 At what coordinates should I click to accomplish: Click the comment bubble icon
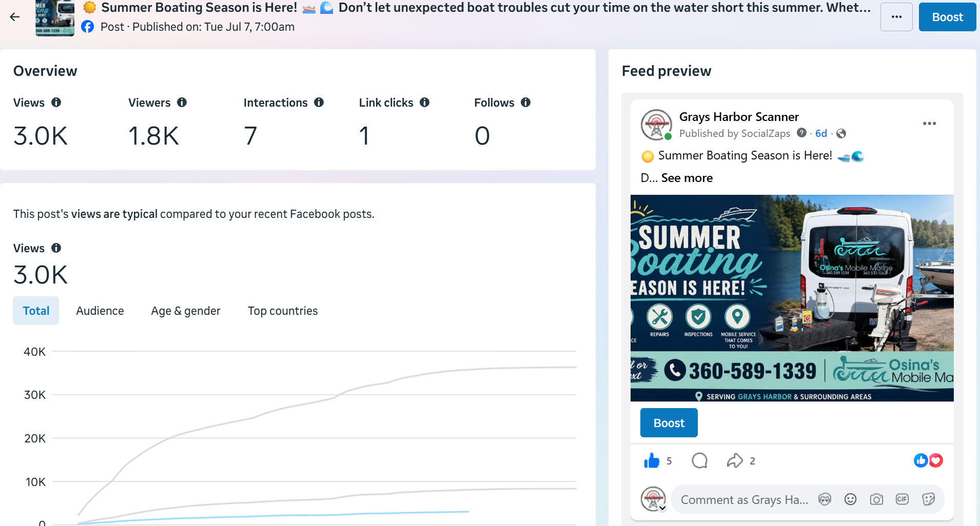tap(699, 461)
